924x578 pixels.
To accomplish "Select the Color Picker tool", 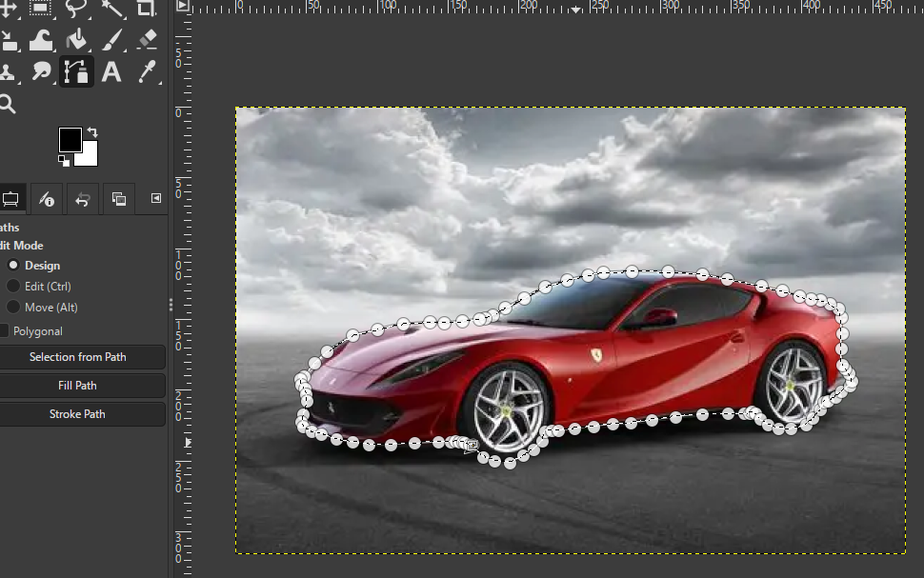I will click(x=145, y=72).
